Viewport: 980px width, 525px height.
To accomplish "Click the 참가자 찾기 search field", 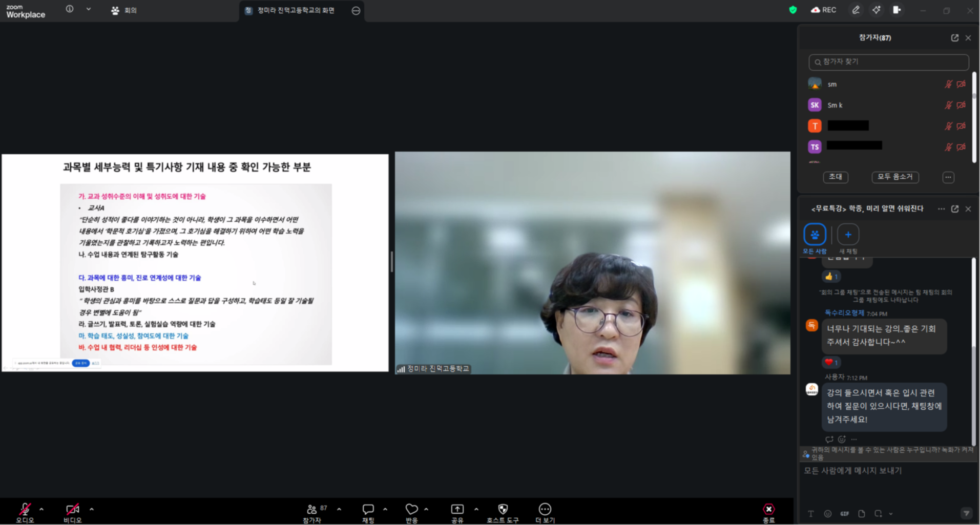I will pyautogui.click(x=889, y=62).
